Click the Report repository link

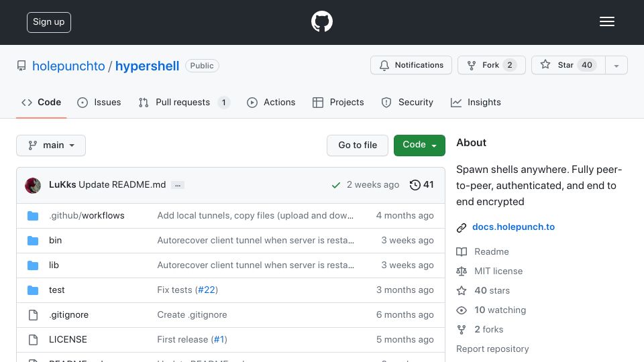coord(492,349)
